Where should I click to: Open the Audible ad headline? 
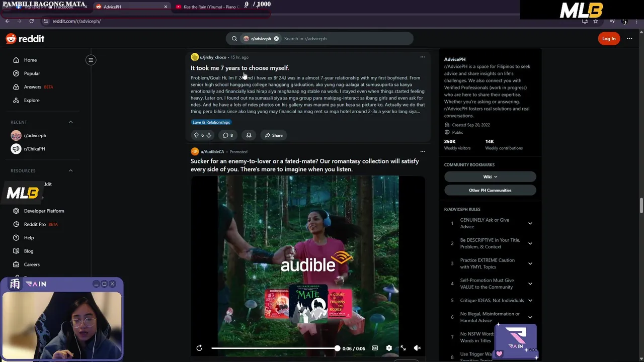coord(304,165)
